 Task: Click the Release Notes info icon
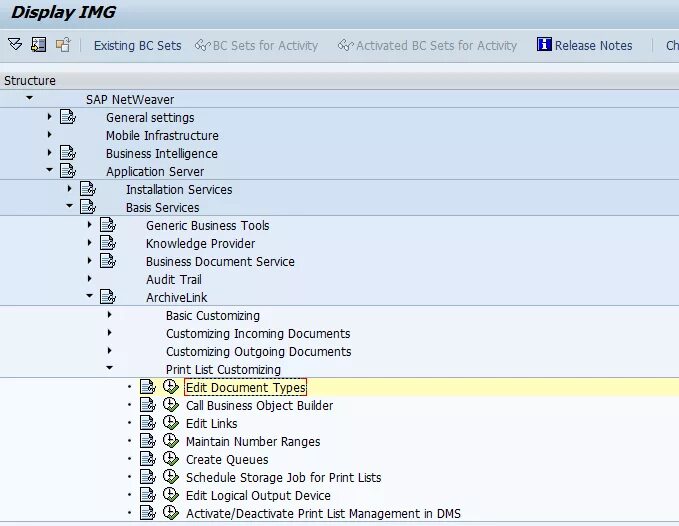click(544, 45)
